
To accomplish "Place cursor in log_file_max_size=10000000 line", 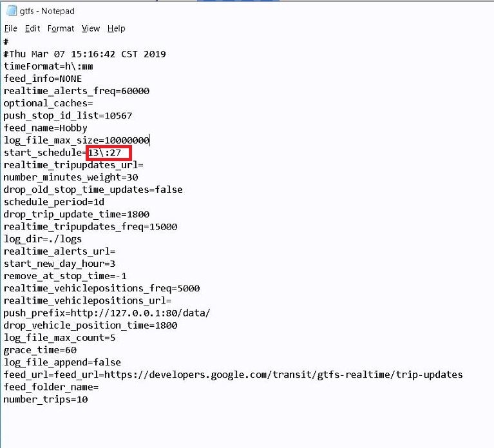I will point(76,141).
